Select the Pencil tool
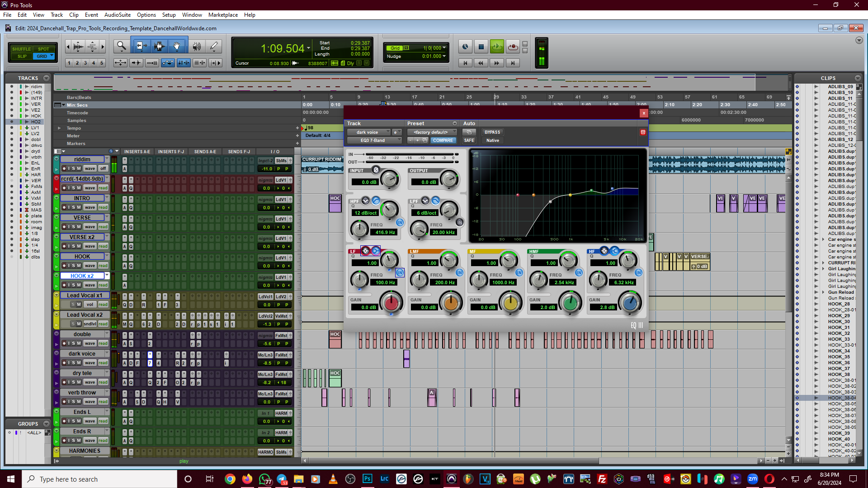The image size is (868, 488). tap(214, 46)
